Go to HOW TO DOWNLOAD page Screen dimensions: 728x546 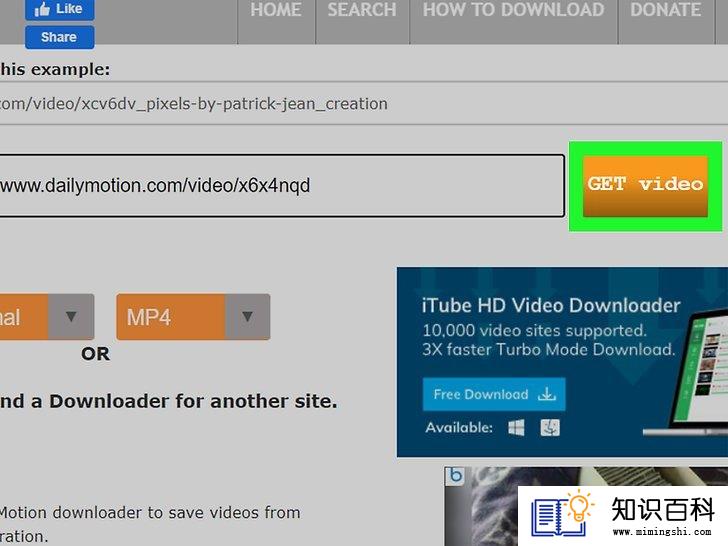tap(514, 10)
